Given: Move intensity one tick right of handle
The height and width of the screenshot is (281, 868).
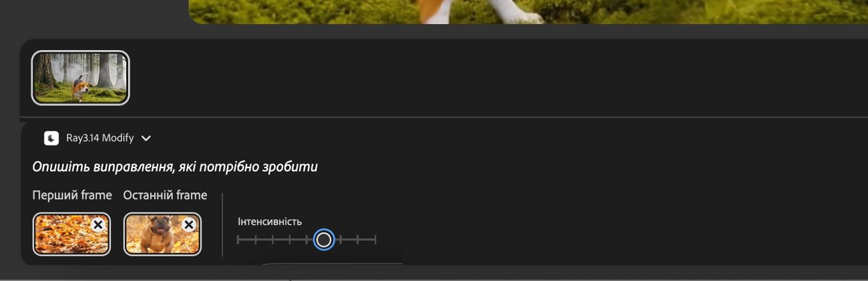Looking at the screenshot, I should click(x=341, y=240).
